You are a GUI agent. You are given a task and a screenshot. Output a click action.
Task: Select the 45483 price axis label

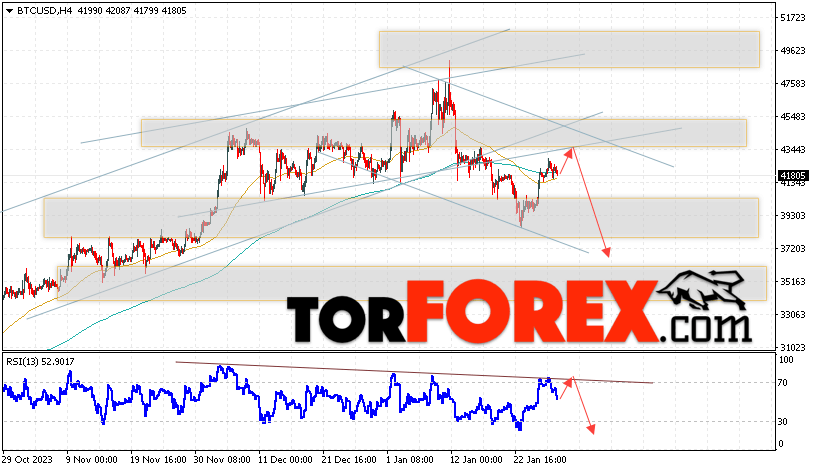793,117
